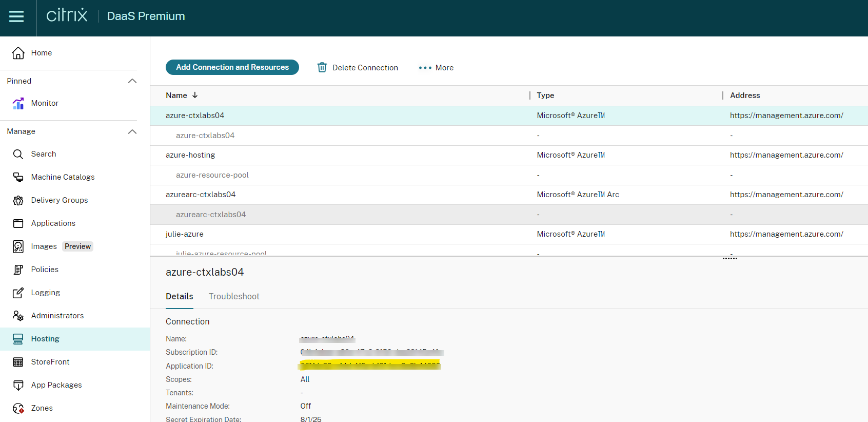Click the Search magnifier icon
Viewport: 868px width, 422px height.
[x=18, y=154]
